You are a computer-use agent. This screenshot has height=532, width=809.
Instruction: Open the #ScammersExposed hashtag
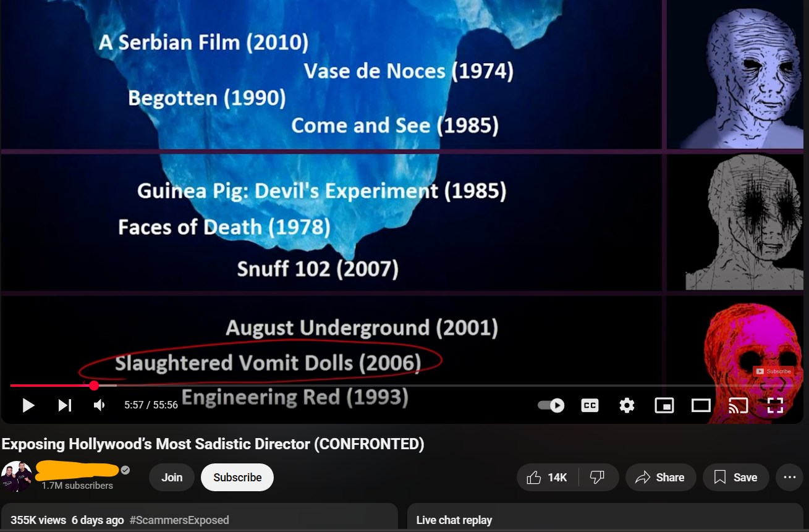pos(179,520)
